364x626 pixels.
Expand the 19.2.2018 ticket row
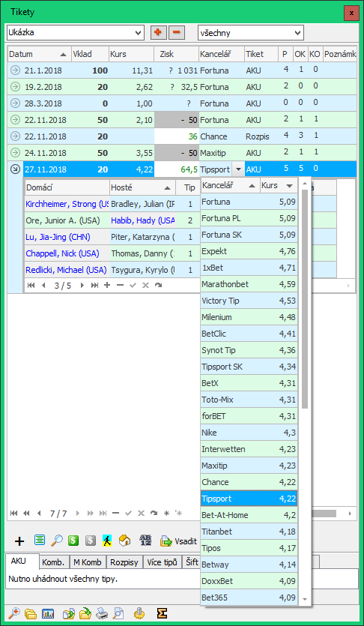pyautogui.click(x=15, y=87)
